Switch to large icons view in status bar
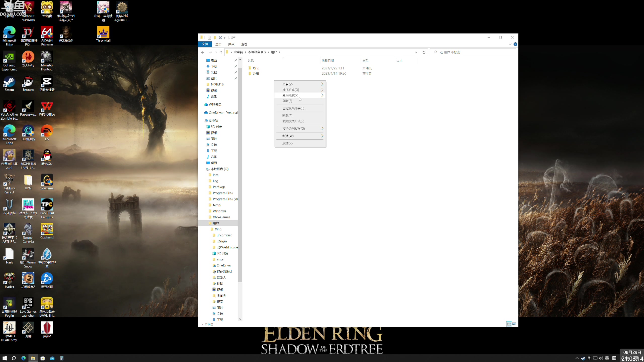Viewport: 644px width, 362px height. pyautogui.click(x=514, y=324)
